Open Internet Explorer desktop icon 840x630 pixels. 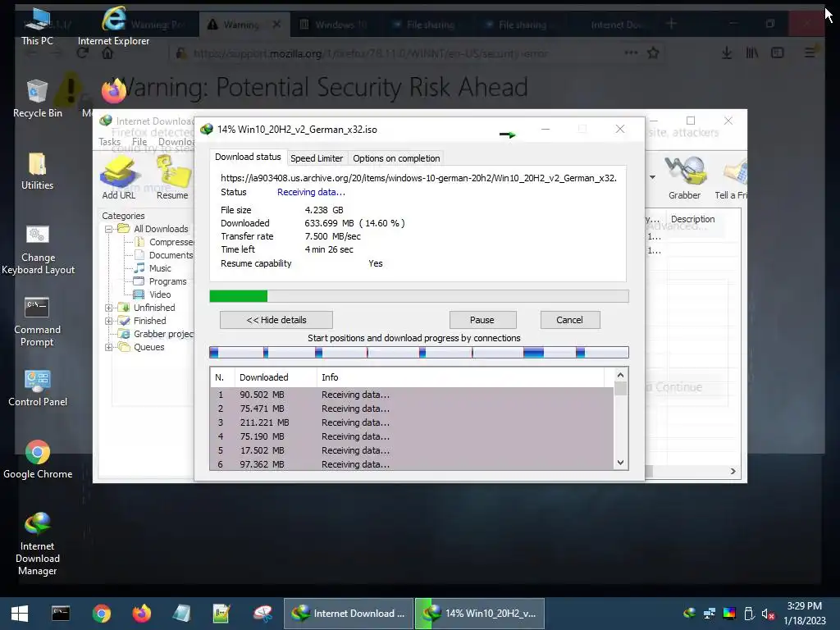point(113,27)
